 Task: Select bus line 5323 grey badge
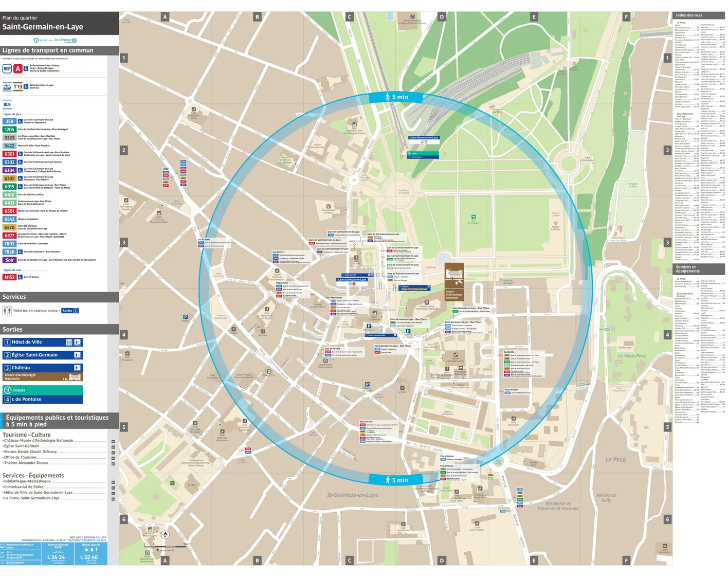(10, 138)
